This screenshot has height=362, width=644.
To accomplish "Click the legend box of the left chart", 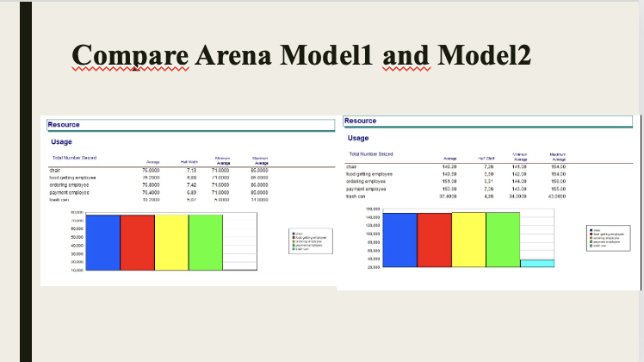I will (x=311, y=241).
